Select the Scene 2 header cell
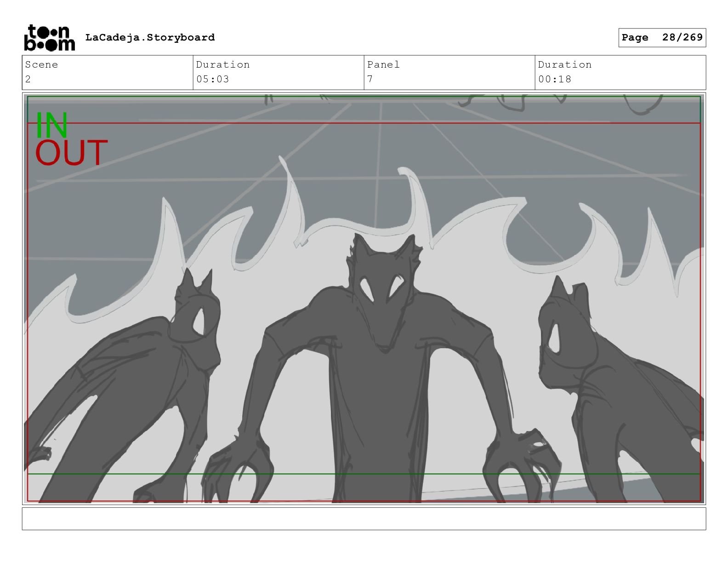 pyautogui.click(x=107, y=72)
